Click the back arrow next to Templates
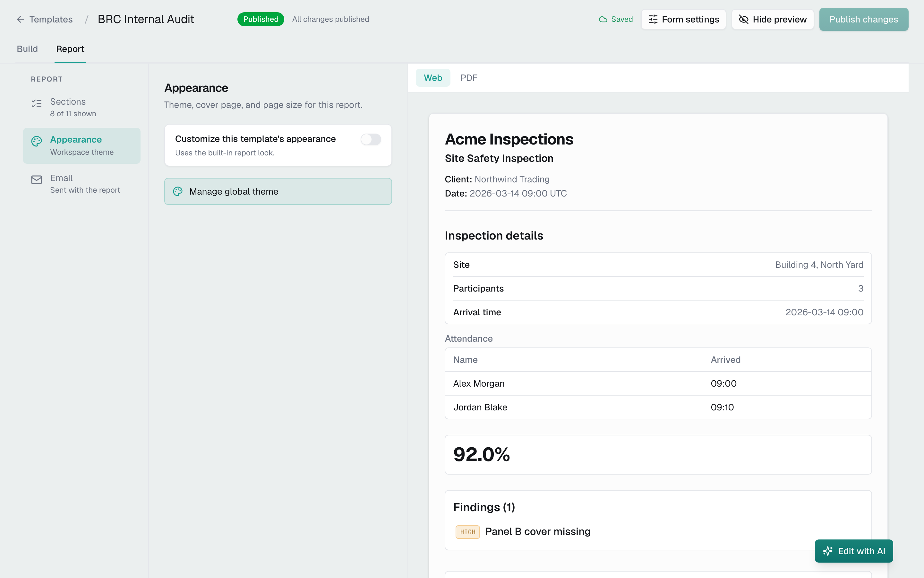 click(21, 19)
